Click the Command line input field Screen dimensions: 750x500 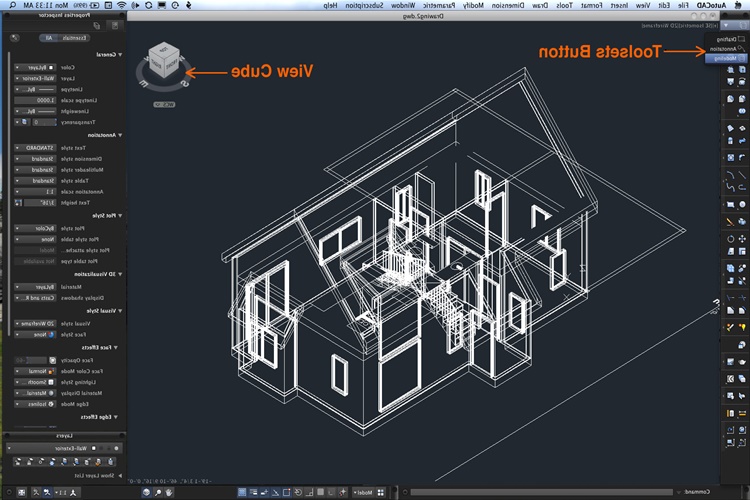(x=541, y=492)
